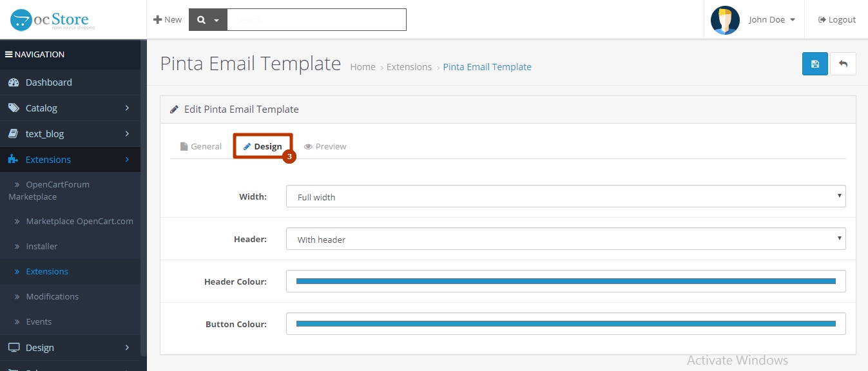
Task: Click the search input field
Action: tap(316, 20)
